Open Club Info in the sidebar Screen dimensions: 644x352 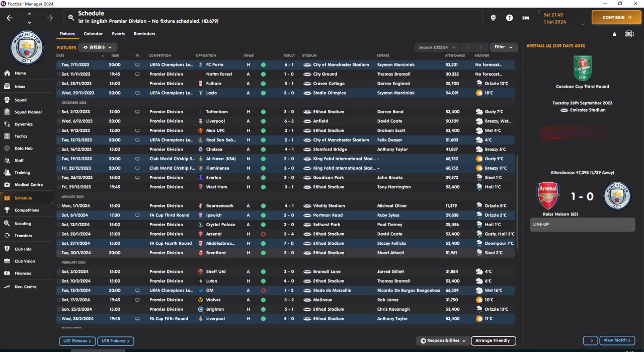coord(23,249)
